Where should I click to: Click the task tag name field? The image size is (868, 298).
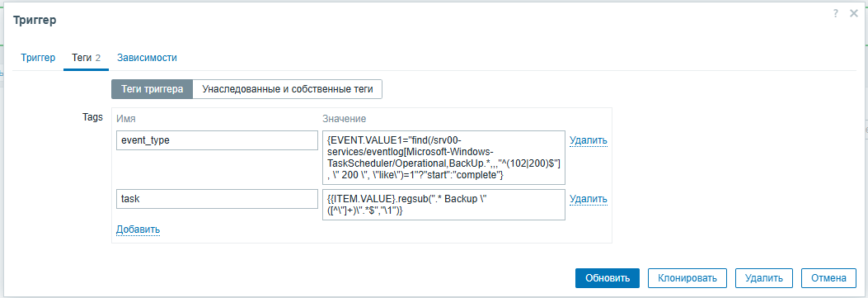pos(217,199)
